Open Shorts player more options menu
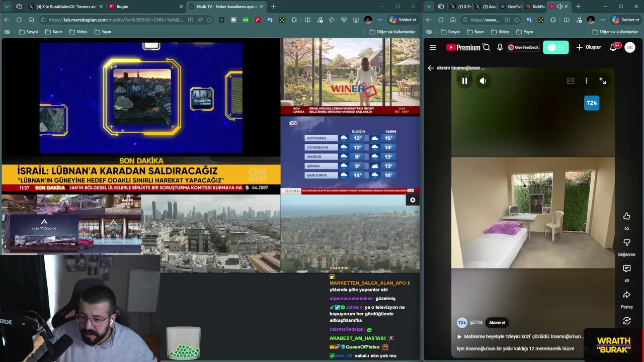 pyautogui.click(x=586, y=81)
